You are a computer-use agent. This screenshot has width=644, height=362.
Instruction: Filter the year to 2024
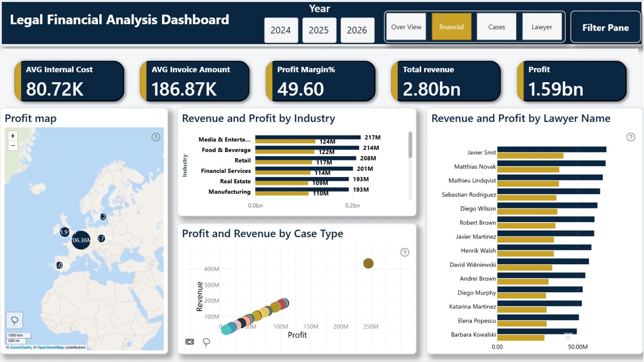coord(281,30)
